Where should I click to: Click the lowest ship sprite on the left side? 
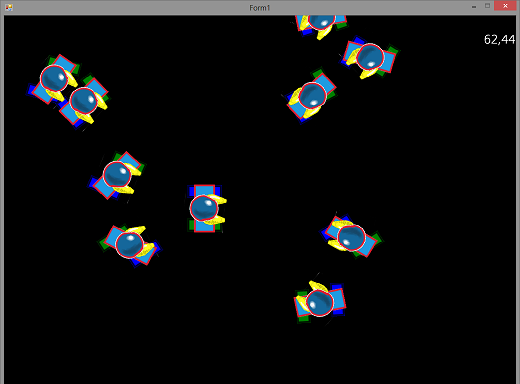(x=130, y=246)
